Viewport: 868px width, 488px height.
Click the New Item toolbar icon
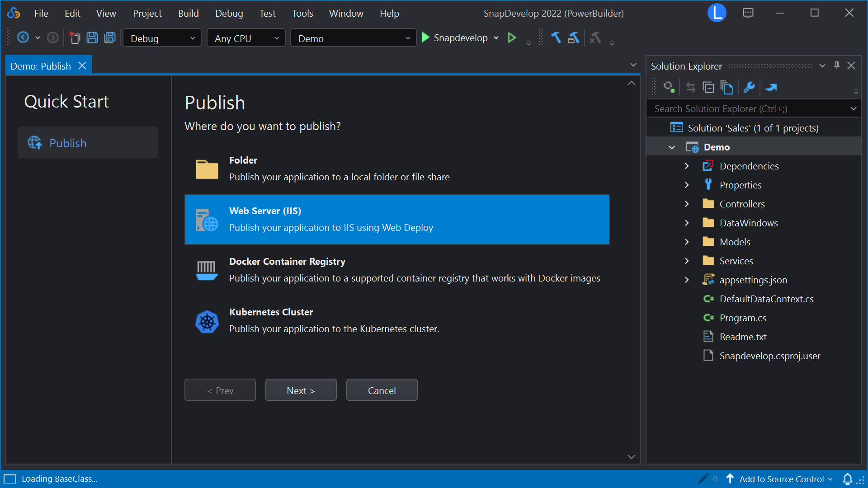[x=75, y=38]
